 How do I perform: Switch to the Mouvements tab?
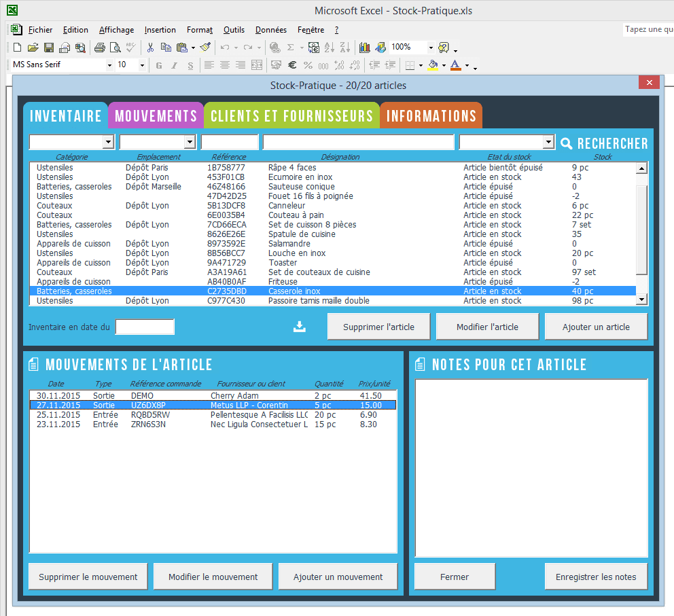pyautogui.click(x=156, y=116)
